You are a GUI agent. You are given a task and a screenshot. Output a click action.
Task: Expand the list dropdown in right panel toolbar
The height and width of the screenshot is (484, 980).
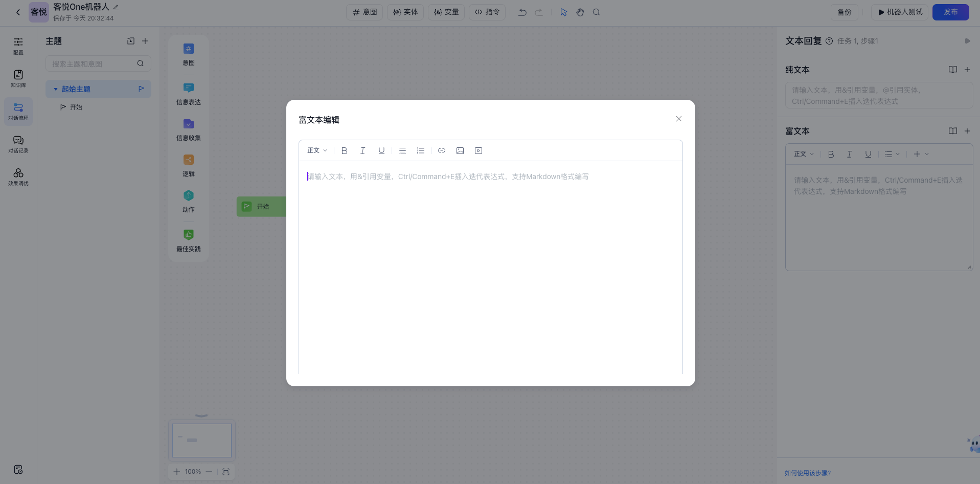[x=892, y=154]
